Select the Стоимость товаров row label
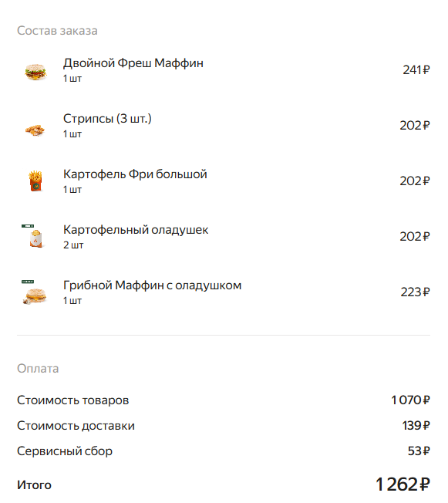The height and width of the screenshot is (503, 448). point(72,400)
